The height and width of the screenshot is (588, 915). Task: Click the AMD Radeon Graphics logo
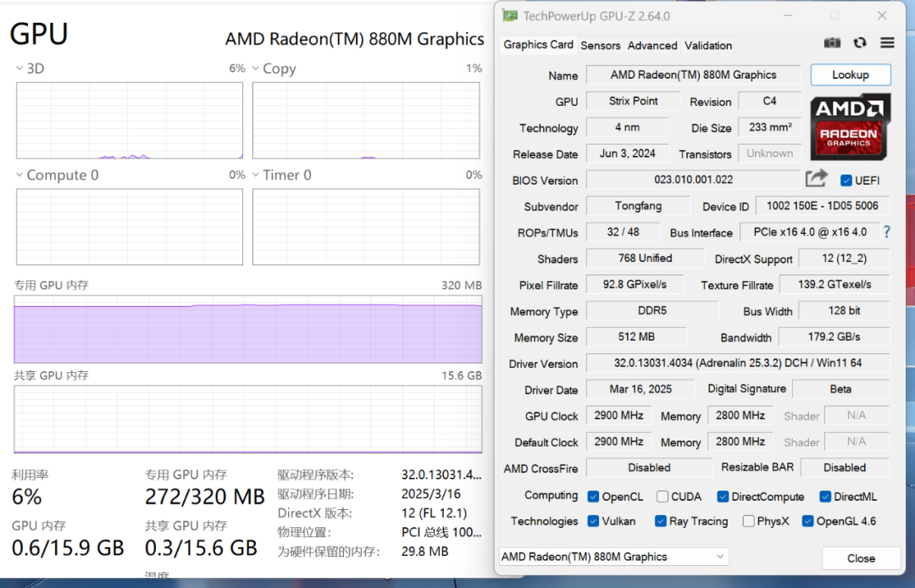pos(849,126)
